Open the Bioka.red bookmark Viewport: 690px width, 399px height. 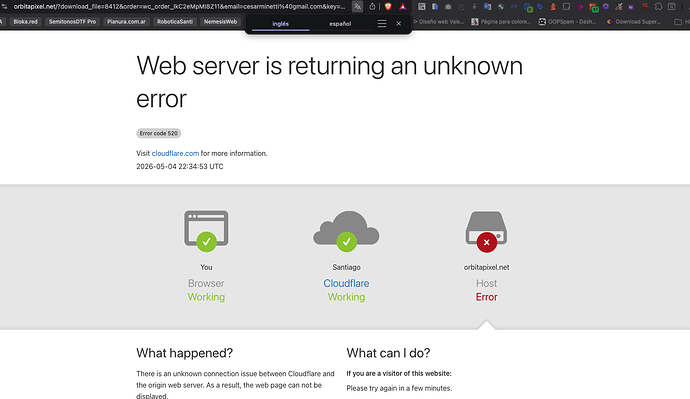point(25,22)
